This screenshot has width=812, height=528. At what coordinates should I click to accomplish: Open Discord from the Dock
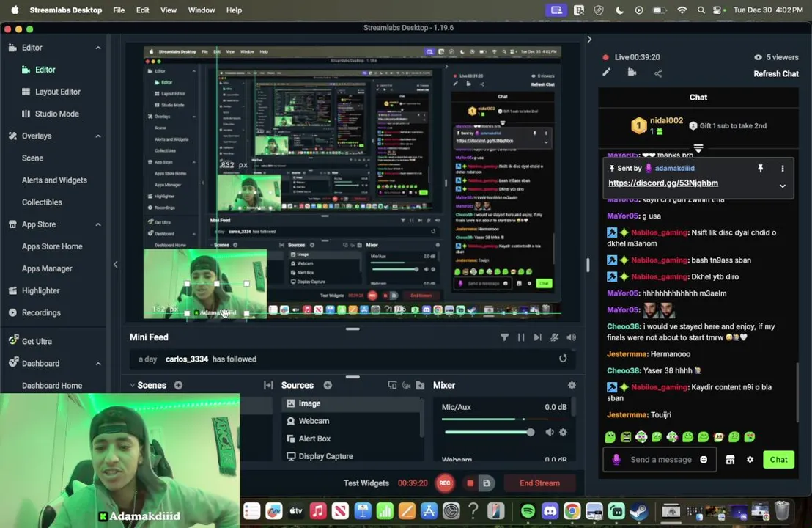tap(550, 511)
